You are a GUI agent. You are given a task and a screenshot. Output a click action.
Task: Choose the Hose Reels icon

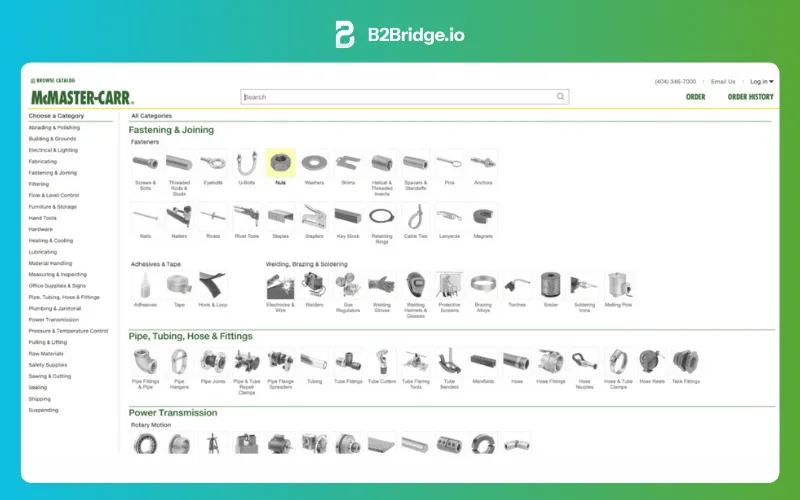(652, 362)
